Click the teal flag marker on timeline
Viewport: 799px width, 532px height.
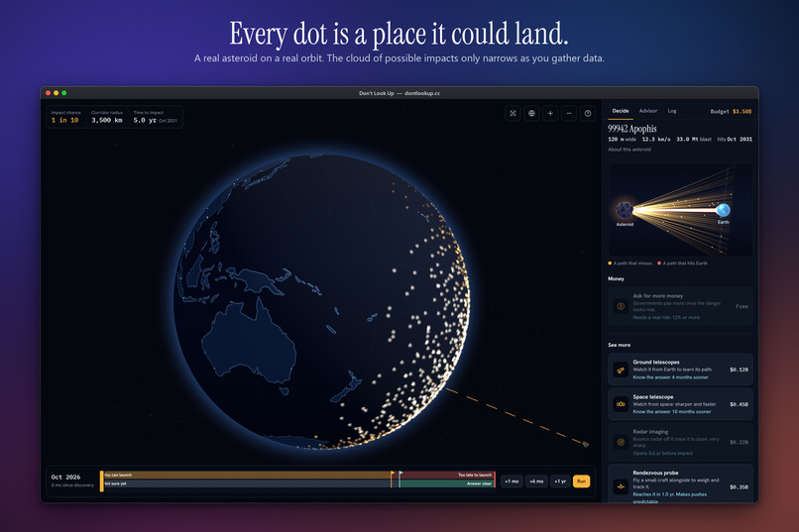coord(400,479)
